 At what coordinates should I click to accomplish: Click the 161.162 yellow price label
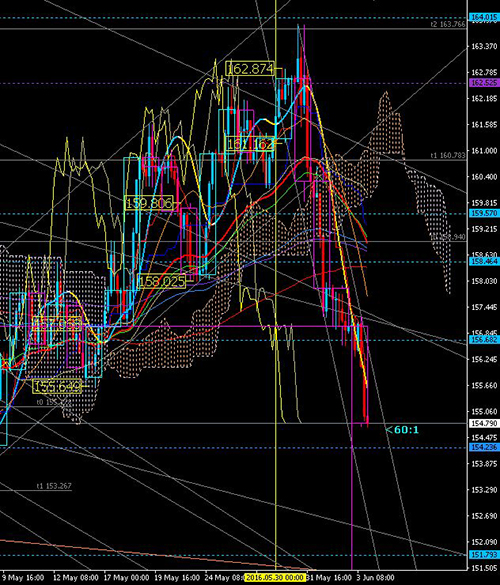(250, 144)
